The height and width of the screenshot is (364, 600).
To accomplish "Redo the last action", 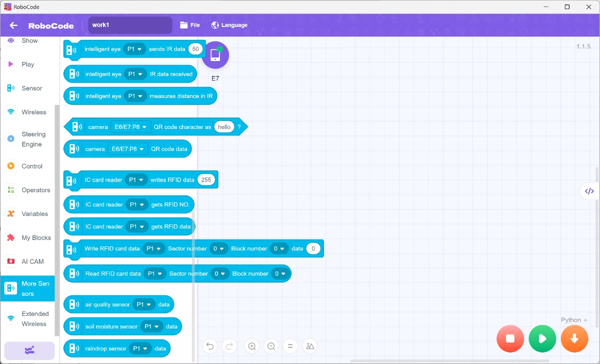I will click(229, 346).
